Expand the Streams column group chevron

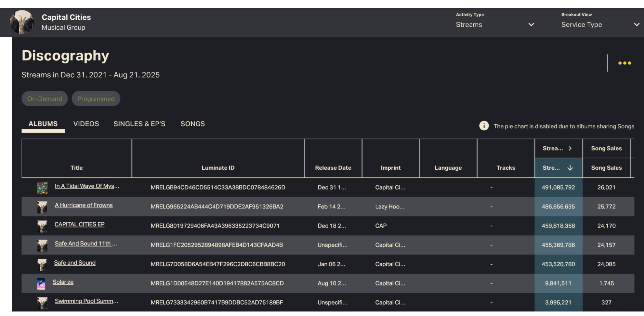pos(570,148)
